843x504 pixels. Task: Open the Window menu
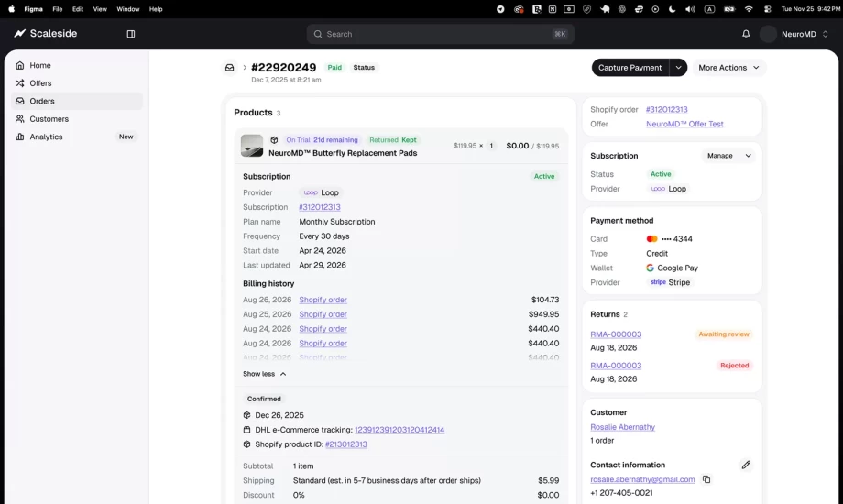pyautogui.click(x=128, y=9)
